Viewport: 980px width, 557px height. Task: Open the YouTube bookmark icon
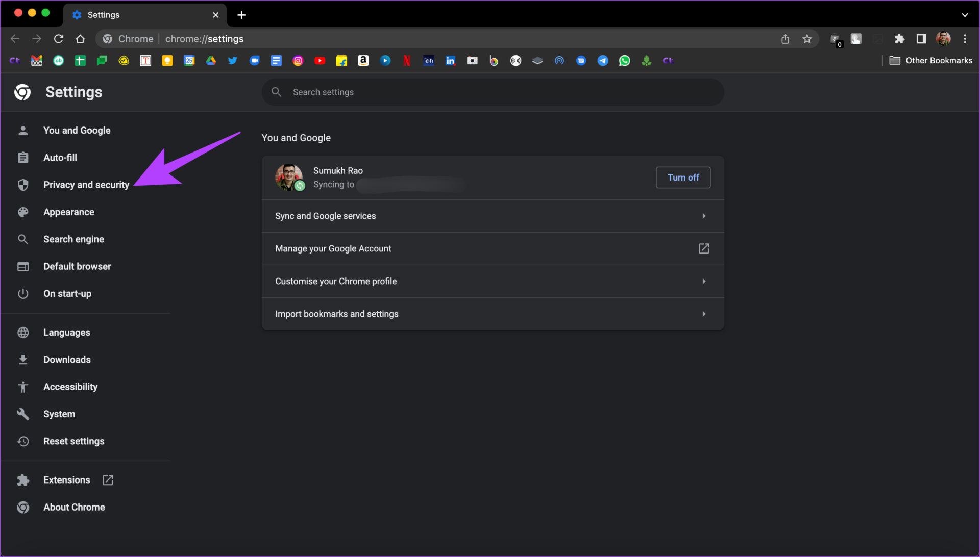320,61
